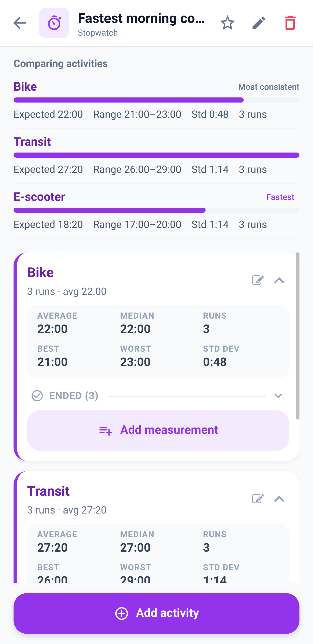Toggle the ENDED check circle icon
This screenshot has width=313, height=644.
[x=37, y=396]
